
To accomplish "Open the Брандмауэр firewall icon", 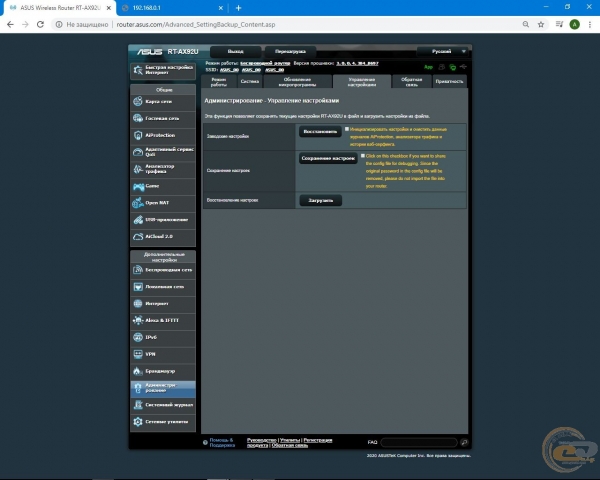I will pyautogui.click(x=138, y=371).
